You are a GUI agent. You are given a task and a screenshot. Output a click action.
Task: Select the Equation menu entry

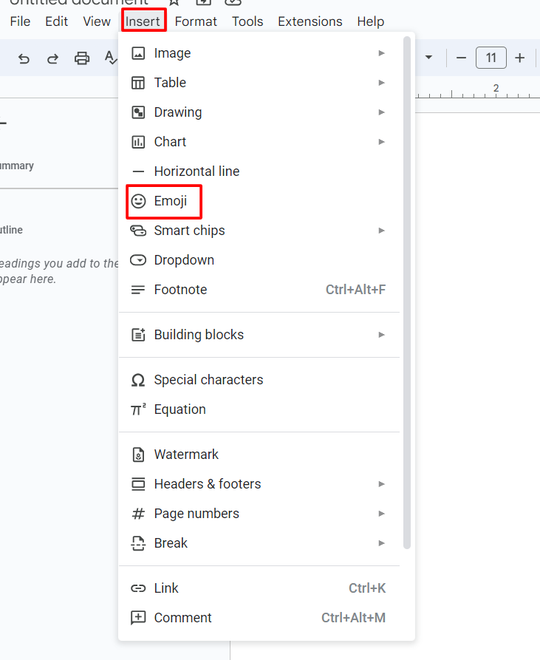point(259,409)
